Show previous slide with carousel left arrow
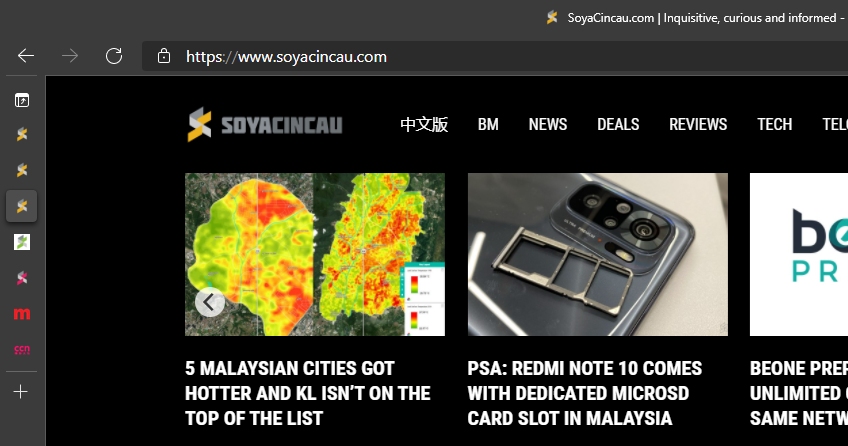 point(210,303)
